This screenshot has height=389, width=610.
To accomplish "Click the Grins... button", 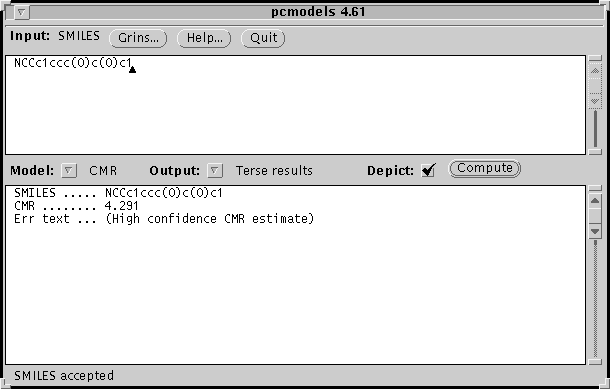I will point(138,38).
